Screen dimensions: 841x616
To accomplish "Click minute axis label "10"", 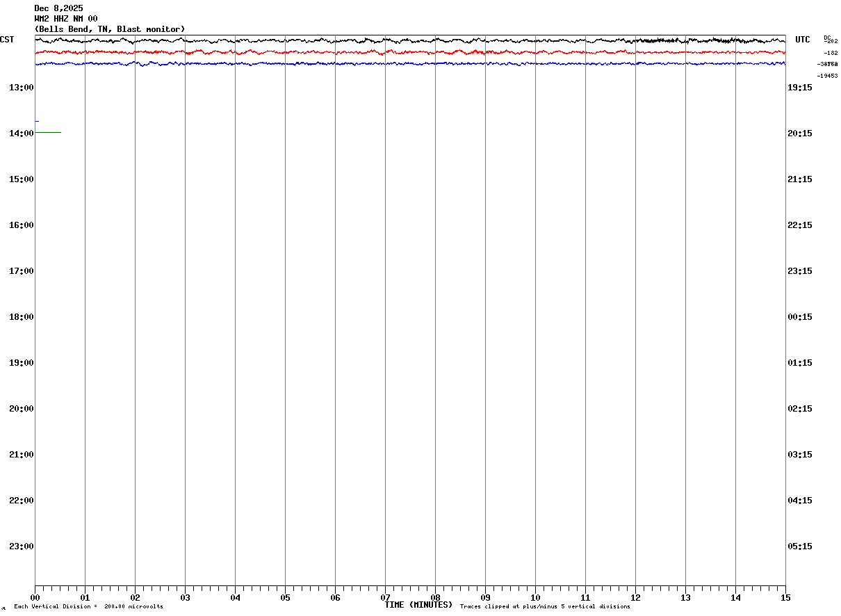I will point(535,597).
